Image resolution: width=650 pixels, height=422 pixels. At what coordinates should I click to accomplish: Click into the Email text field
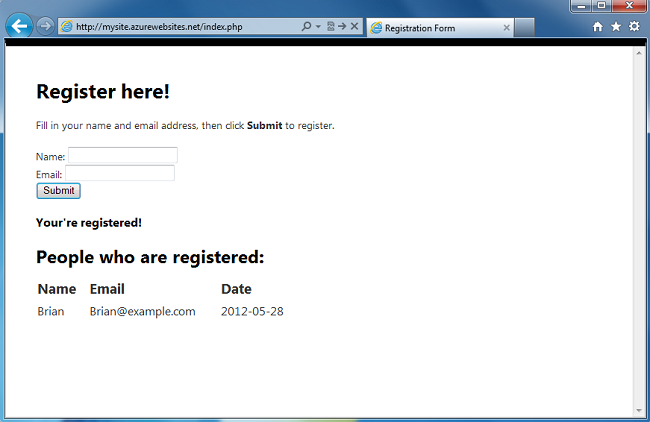click(x=120, y=173)
